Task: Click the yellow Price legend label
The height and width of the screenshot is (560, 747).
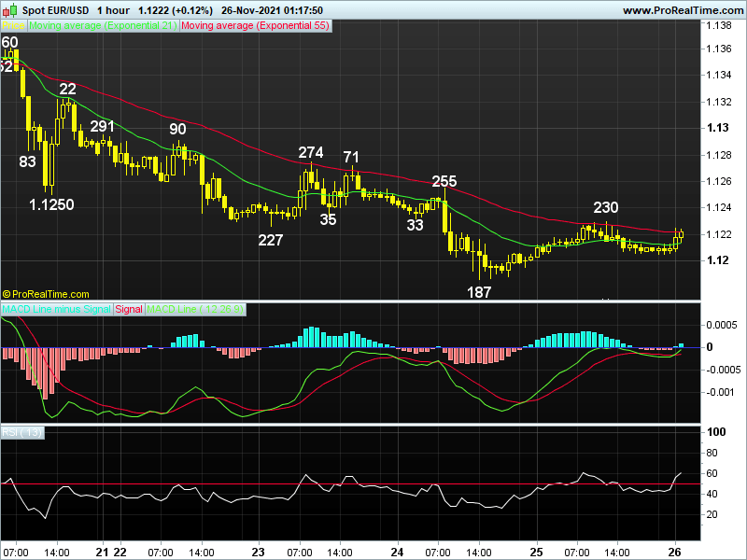Action: pyautogui.click(x=13, y=26)
